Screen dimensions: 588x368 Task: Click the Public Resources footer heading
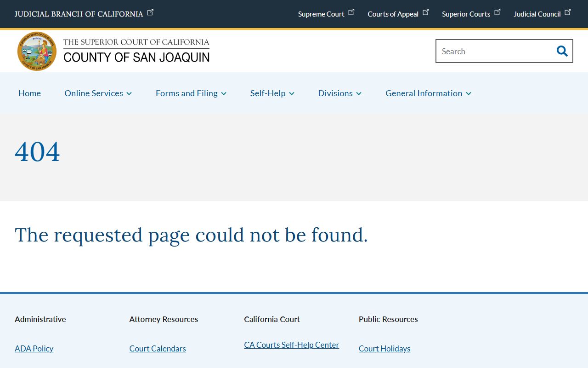click(388, 319)
